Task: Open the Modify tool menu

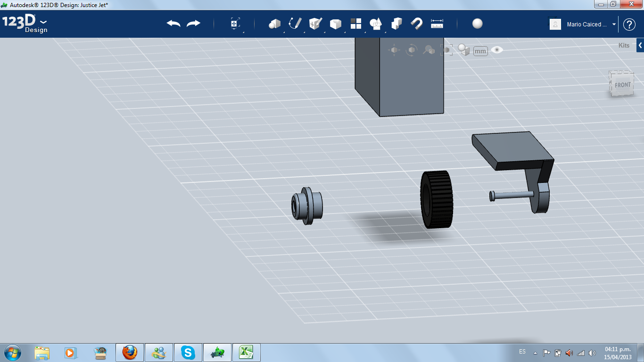Action: pos(336,24)
